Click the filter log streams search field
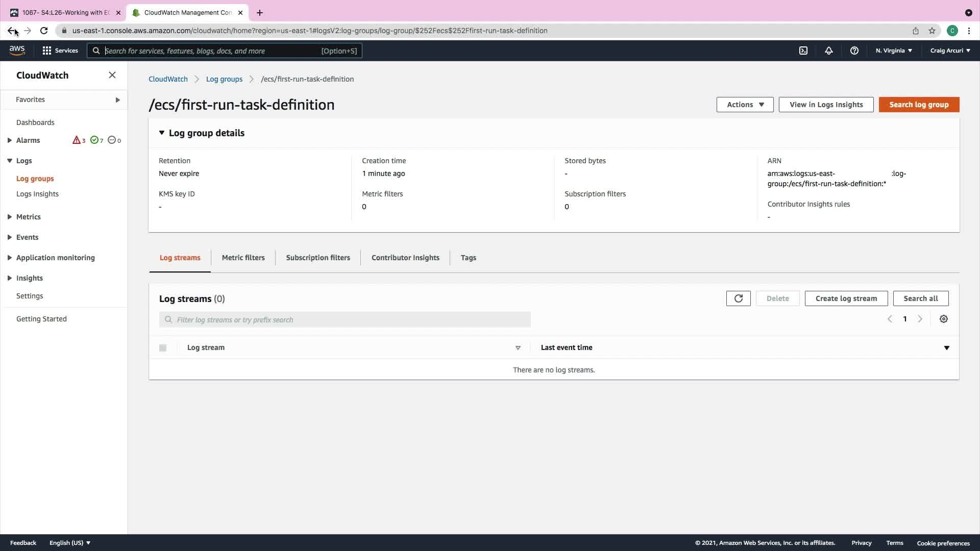 pos(345,320)
